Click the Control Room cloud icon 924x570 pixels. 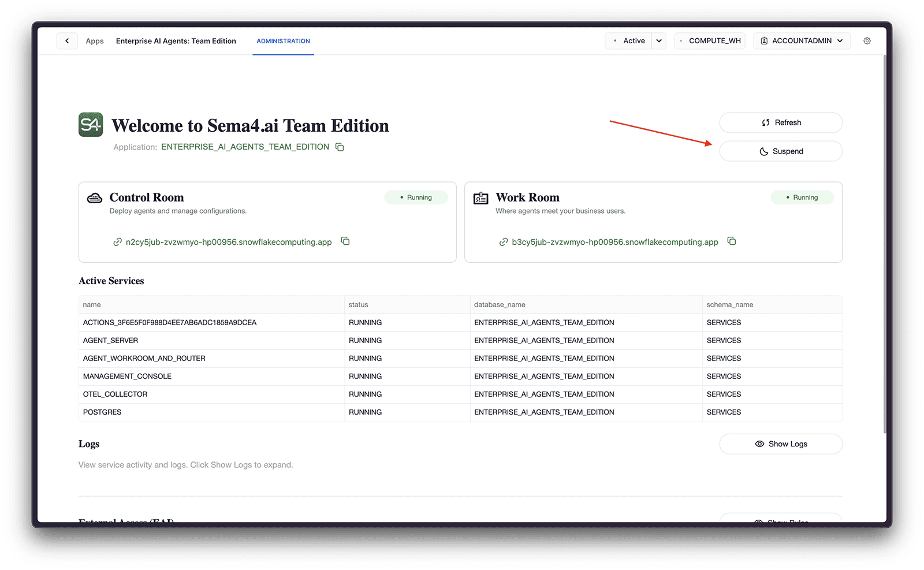point(95,198)
